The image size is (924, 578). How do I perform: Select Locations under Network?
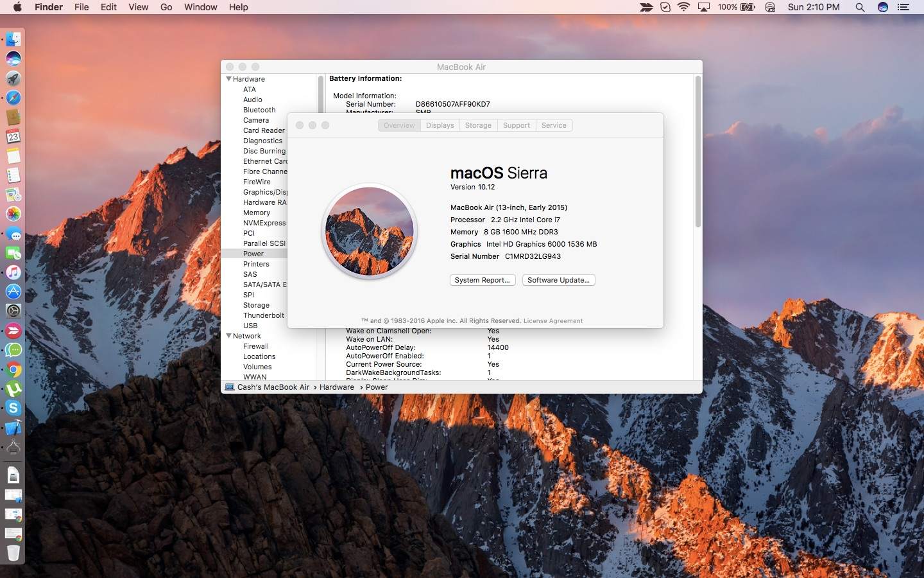click(x=259, y=356)
